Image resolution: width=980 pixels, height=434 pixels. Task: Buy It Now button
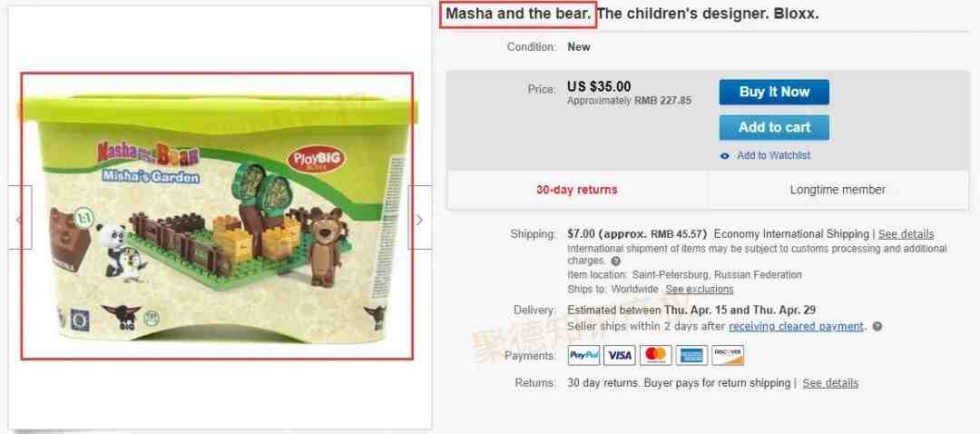[774, 92]
